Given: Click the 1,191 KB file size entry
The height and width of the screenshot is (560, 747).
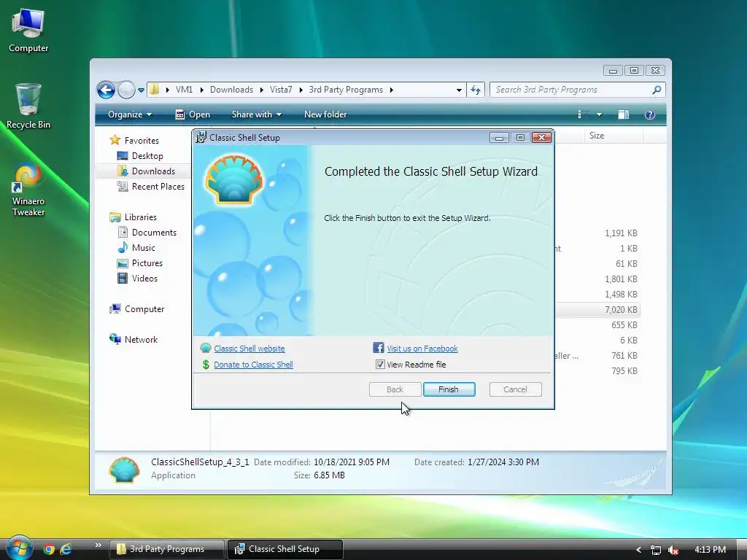Looking at the screenshot, I should (621, 233).
